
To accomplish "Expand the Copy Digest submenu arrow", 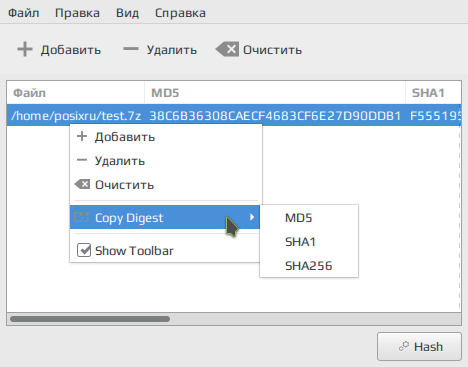I will click(252, 217).
